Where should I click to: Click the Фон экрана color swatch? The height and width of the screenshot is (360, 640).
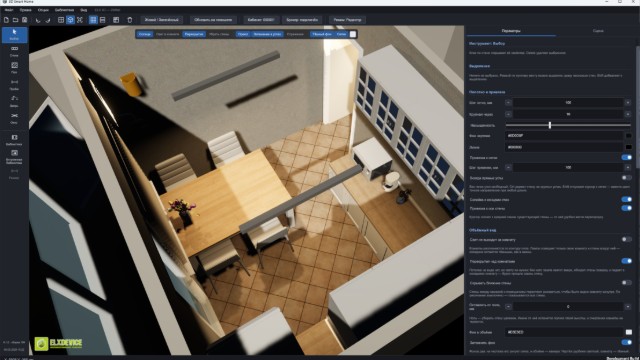click(x=628, y=136)
